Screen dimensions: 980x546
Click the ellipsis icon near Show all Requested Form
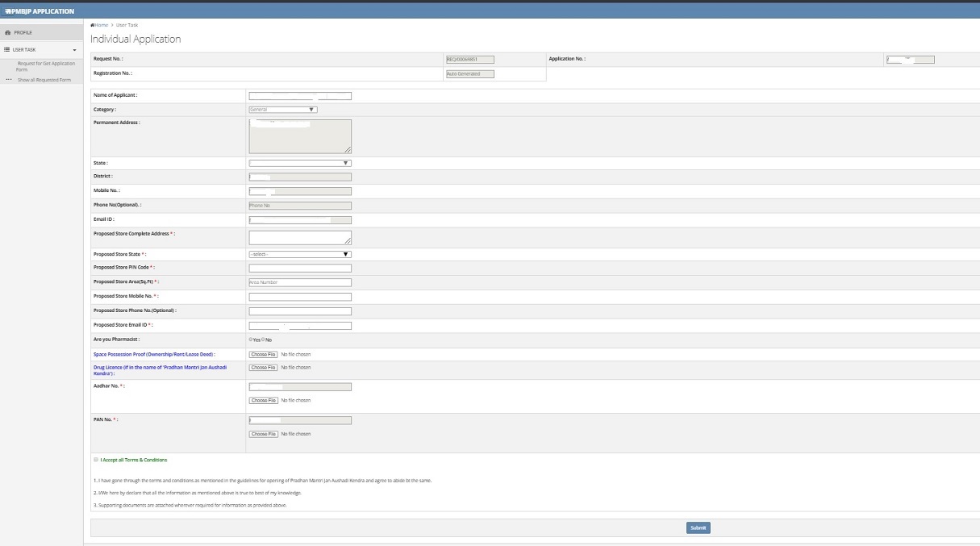pyautogui.click(x=8, y=79)
